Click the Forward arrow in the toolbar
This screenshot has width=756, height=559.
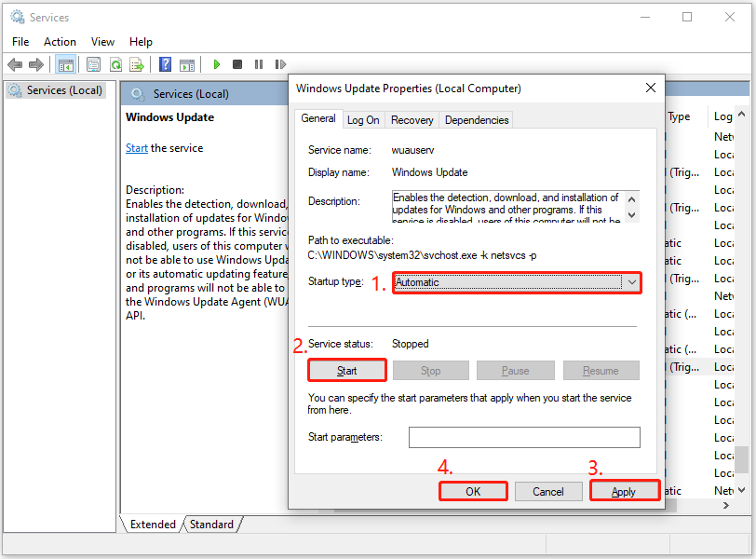pyautogui.click(x=36, y=64)
